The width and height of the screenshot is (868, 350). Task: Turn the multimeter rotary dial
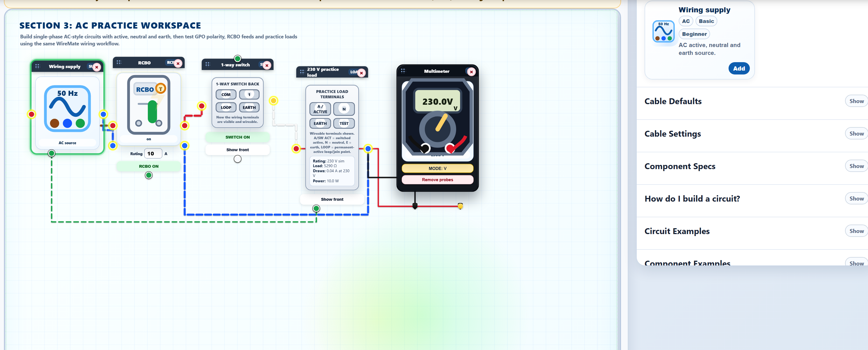pyautogui.click(x=437, y=129)
